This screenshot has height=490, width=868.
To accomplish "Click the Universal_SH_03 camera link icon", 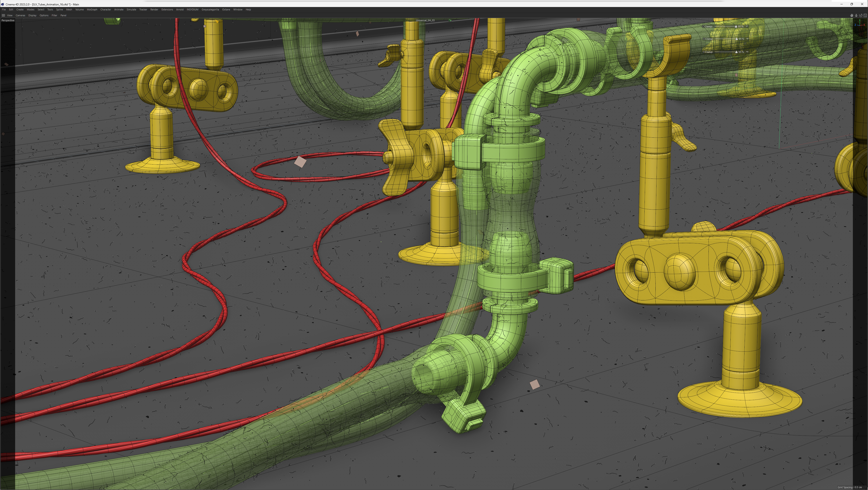I will pyautogui.click(x=450, y=20).
